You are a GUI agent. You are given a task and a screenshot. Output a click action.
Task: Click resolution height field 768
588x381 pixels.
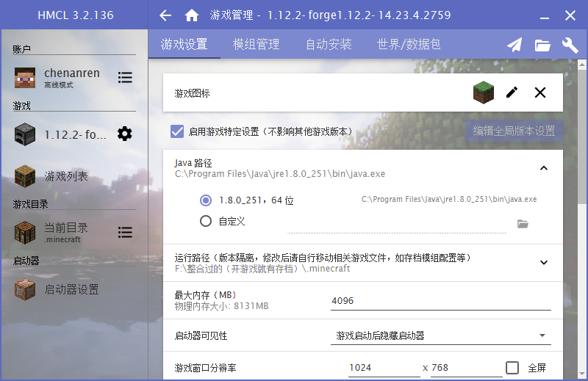[466, 368]
